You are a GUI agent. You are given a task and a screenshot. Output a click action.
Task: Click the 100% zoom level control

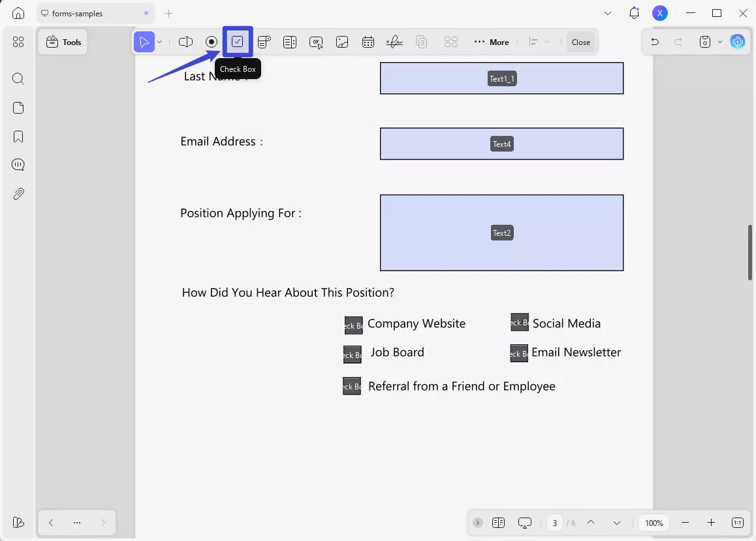(x=654, y=523)
